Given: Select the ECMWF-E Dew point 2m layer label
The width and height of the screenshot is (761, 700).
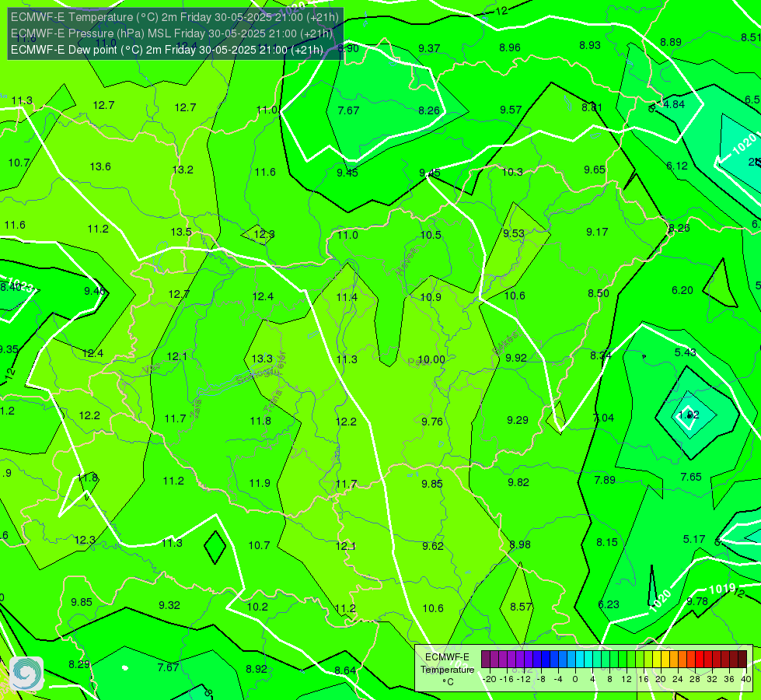Looking at the screenshot, I should click(167, 50).
